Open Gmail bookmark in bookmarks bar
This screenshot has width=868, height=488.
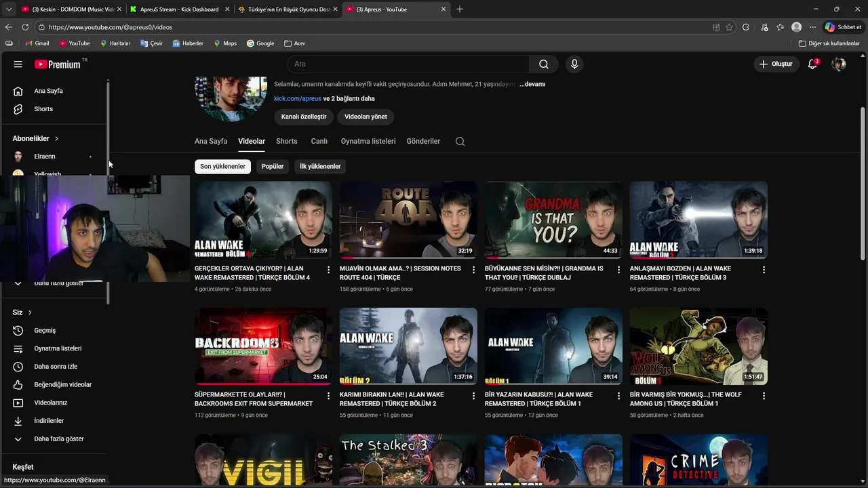tap(37, 43)
